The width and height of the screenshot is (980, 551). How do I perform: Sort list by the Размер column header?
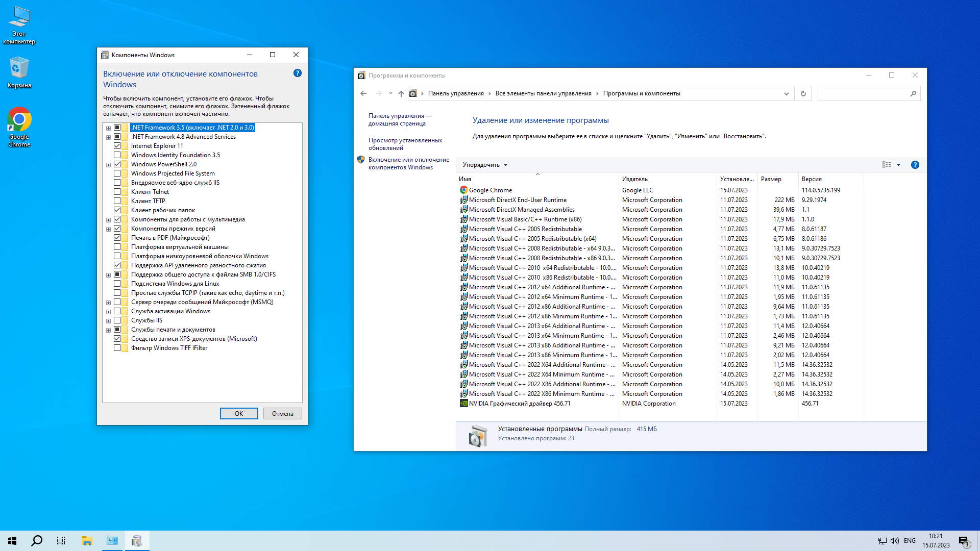coord(771,179)
